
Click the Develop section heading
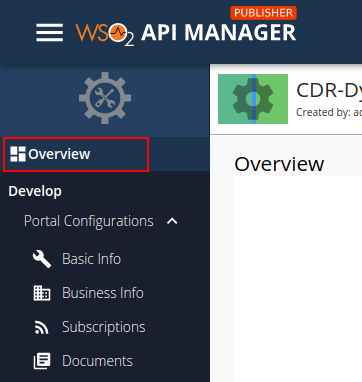click(x=35, y=191)
